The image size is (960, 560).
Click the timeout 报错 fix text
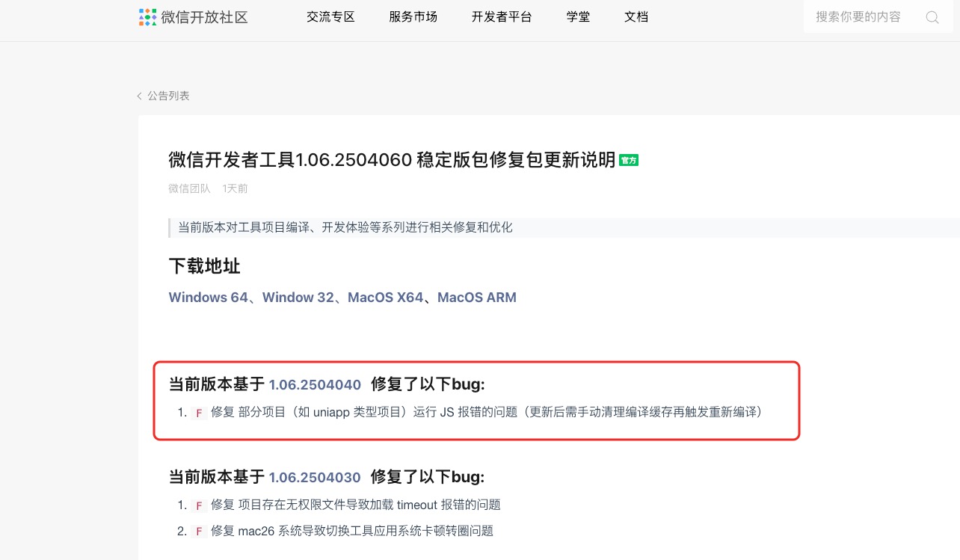356,505
